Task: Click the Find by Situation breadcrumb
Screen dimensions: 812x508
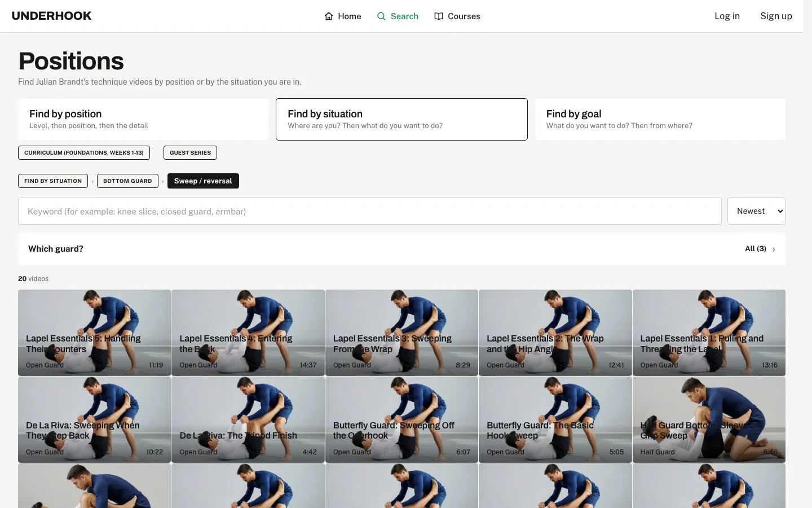Action: 53,181
